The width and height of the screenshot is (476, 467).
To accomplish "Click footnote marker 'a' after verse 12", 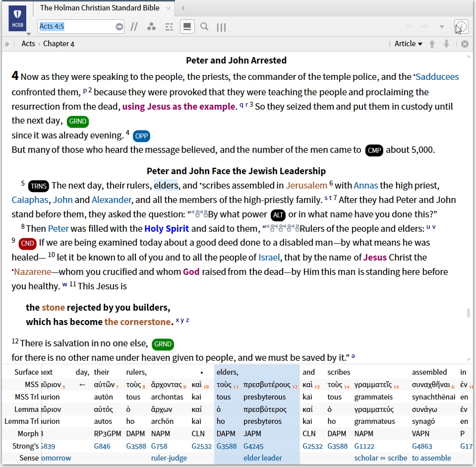I will pos(353,355).
